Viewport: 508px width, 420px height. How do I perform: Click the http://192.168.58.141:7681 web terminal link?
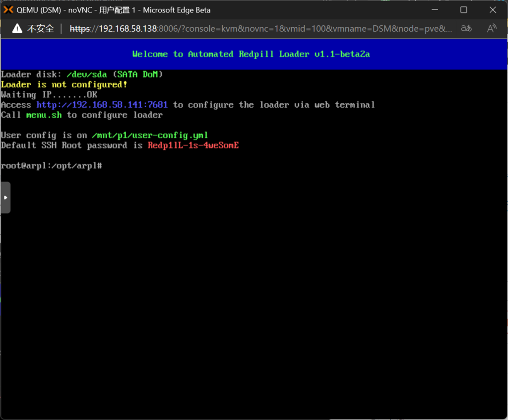[x=102, y=105]
